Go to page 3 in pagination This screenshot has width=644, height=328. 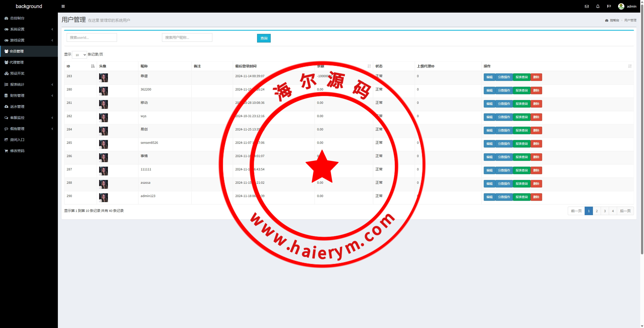point(605,211)
